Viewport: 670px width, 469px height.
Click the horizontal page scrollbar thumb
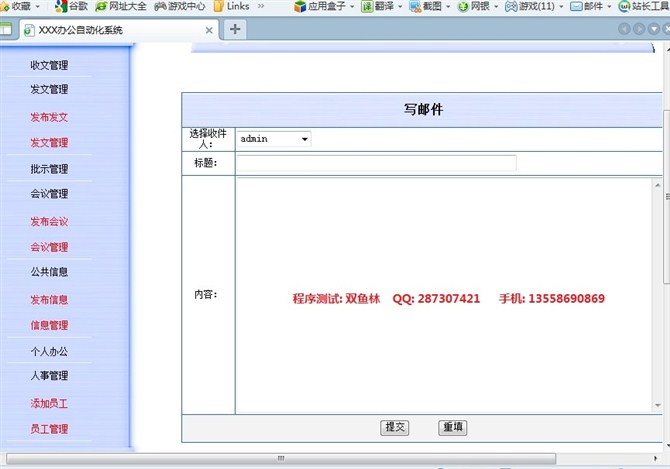click(x=281, y=459)
